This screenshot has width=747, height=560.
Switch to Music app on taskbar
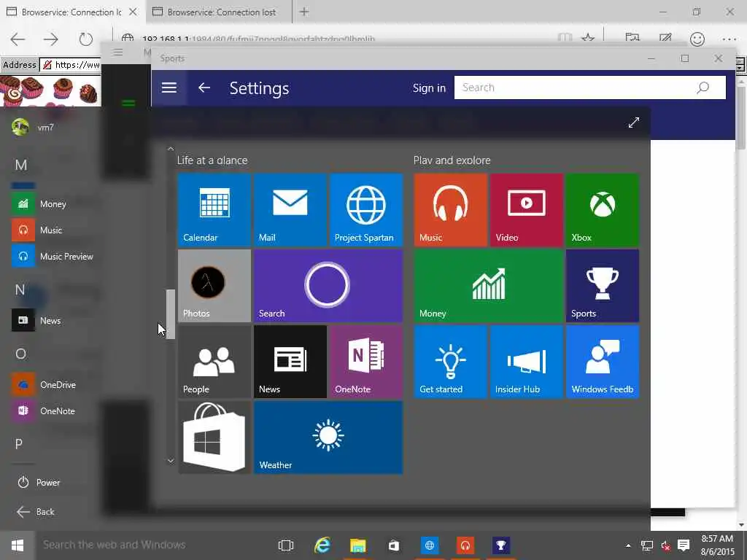tap(465, 545)
